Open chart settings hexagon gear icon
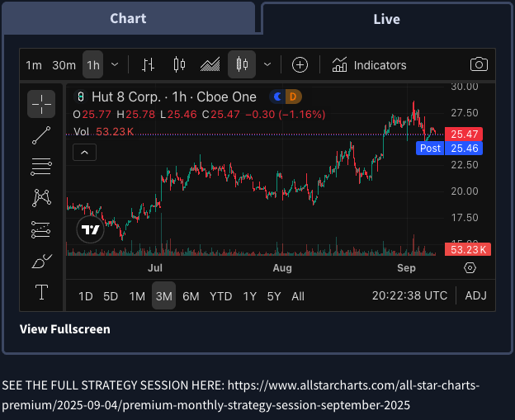Viewport: 515px width, 420px height. click(x=470, y=267)
